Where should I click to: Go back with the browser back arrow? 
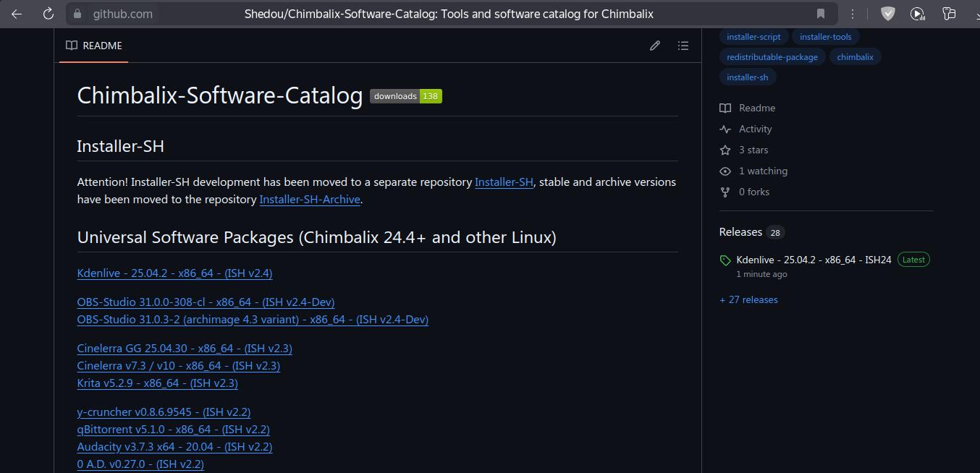(x=17, y=14)
